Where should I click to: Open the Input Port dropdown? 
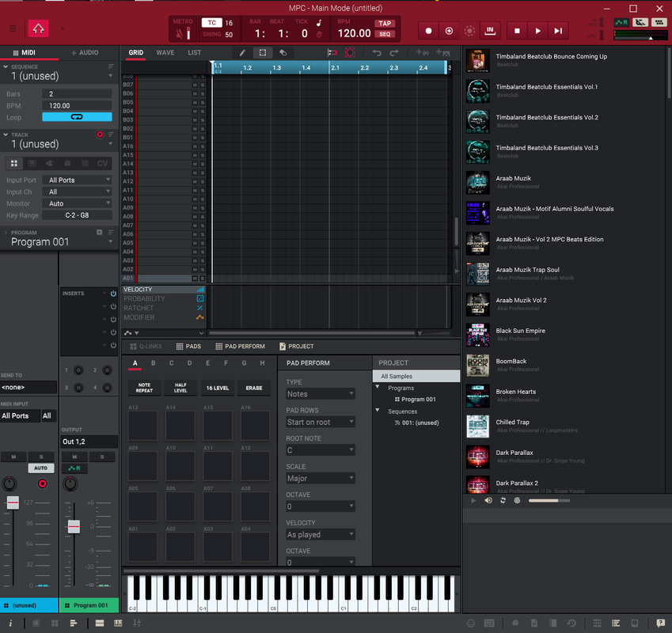[77, 180]
